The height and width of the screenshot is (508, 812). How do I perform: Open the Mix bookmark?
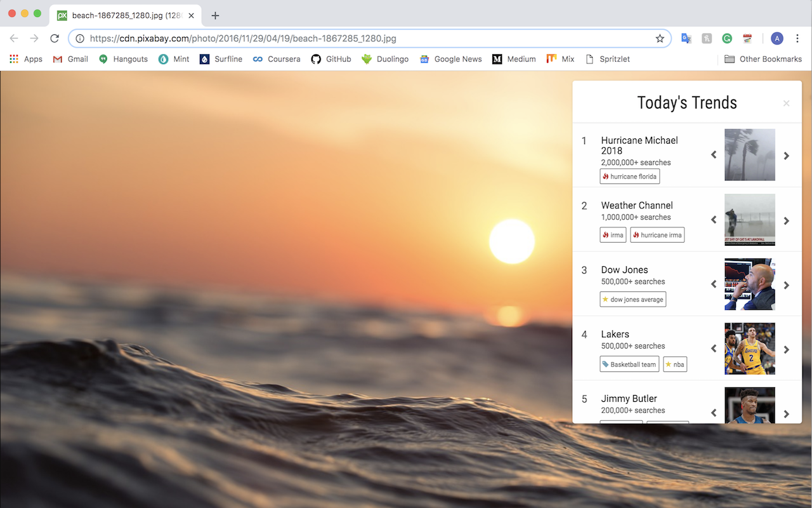[560, 59]
